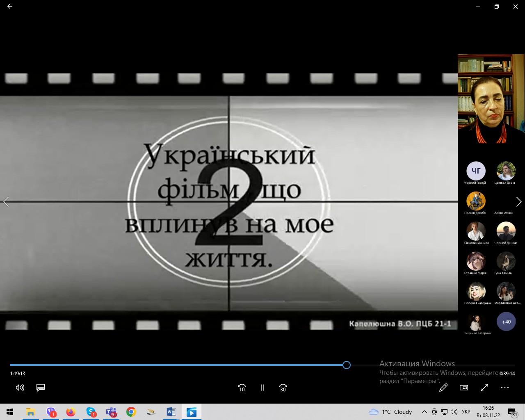Open Google Chrome in the taskbar
The height and width of the screenshot is (420, 525).
click(x=131, y=412)
